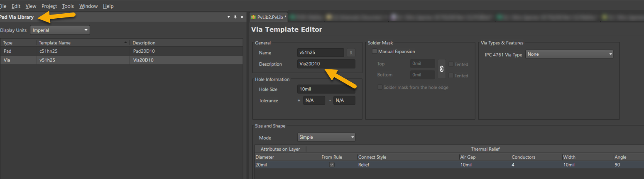The height and width of the screenshot is (179, 644).
Task: Expand the IPC 4761 Via Type dropdown
Action: pyautogui.click(x=569, y=54)
